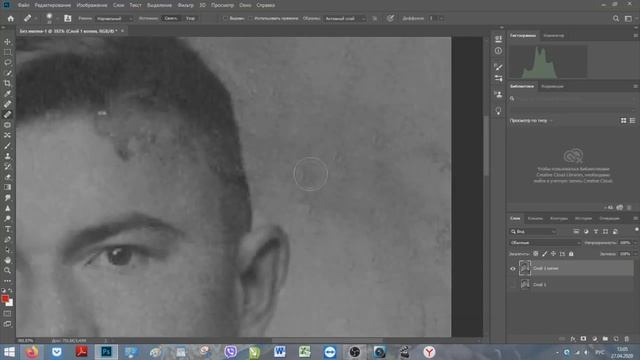
Task: Set background color swatch
Action: coord(10,303)
